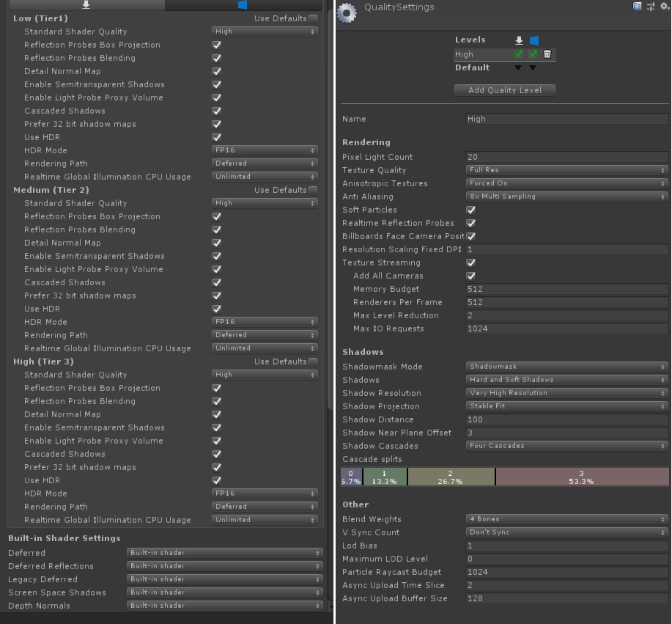Toggle the Soft Particles checkbox
Image resolution: width=672 pixels, height=624 pixels.
470,210
